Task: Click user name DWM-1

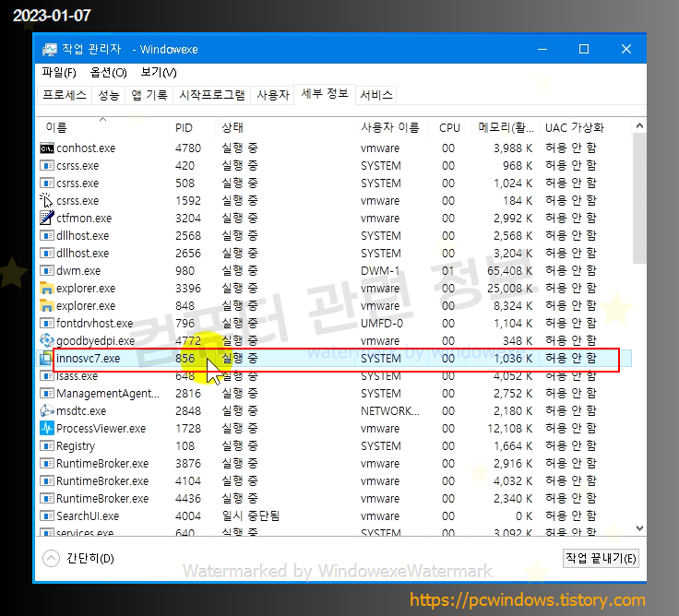Action: pyautogui.click(x=380, y=271)
